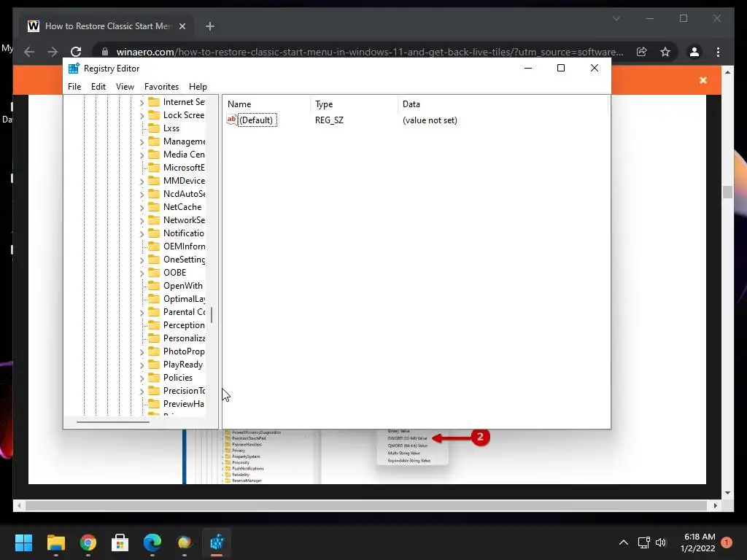Expand the MMDevice registry key

coord(142,182)
